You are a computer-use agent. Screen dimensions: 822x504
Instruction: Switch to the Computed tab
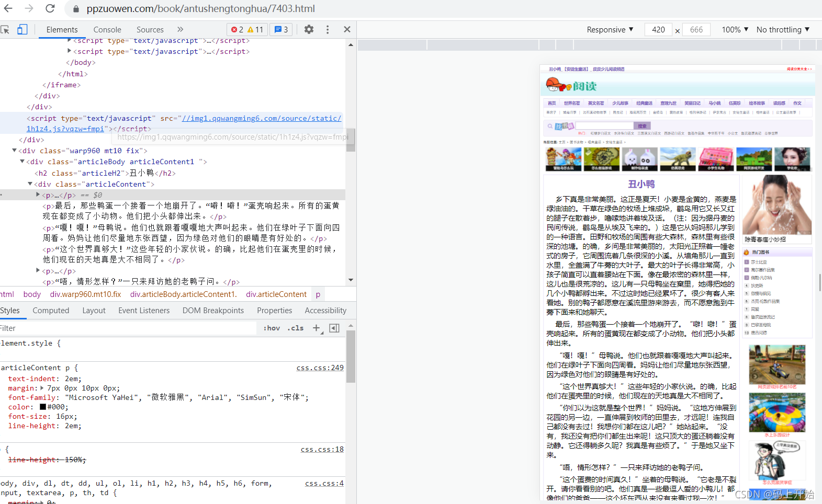click(51, 311)
